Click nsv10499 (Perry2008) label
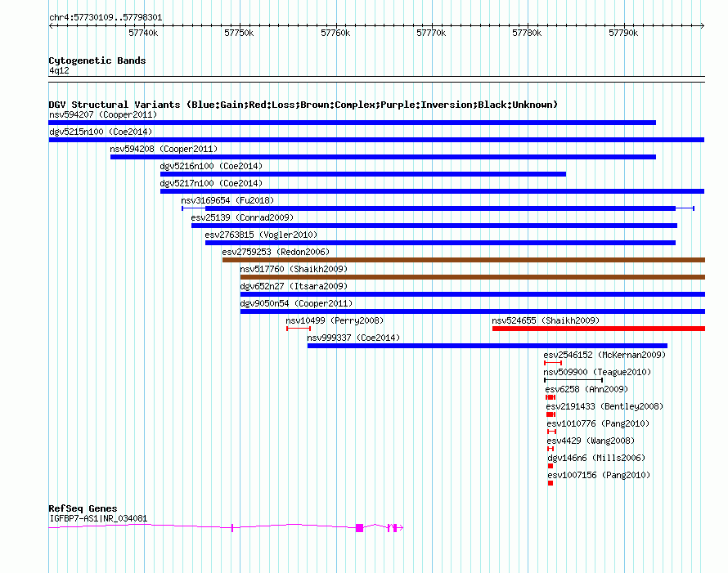The height and width of the screenshot is (573, 728). [335, 320]
